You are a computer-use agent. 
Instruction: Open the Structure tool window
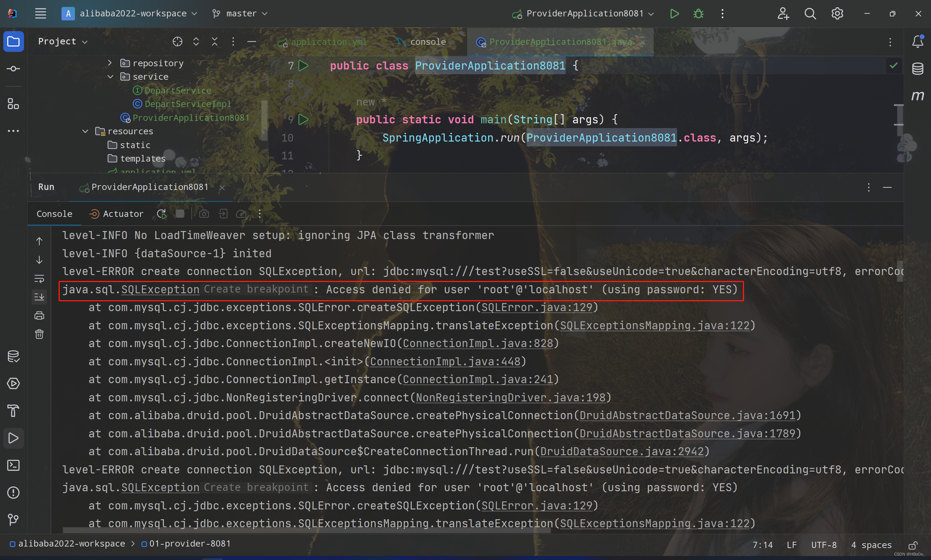[x=13, y=104]
